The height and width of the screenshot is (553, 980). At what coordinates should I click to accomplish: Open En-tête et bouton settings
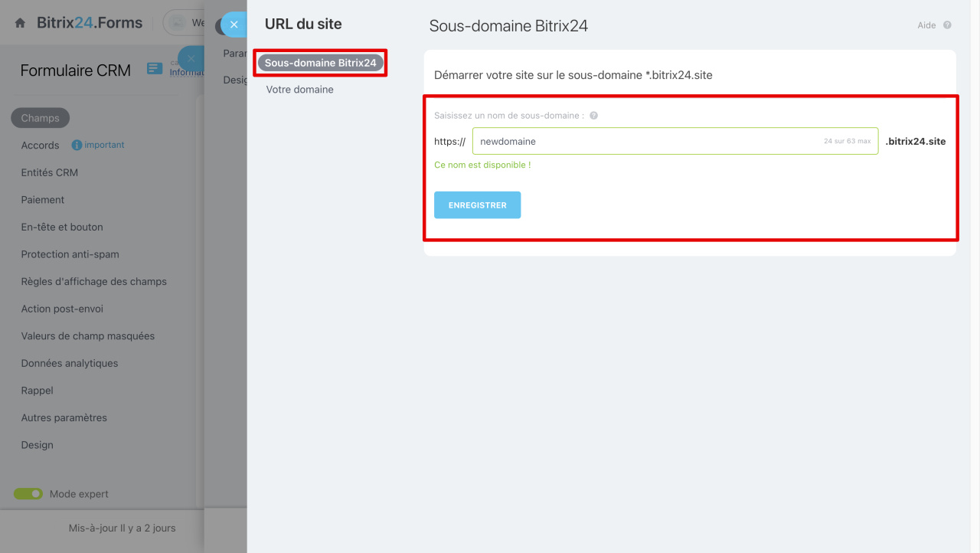(x=62, y=227)
